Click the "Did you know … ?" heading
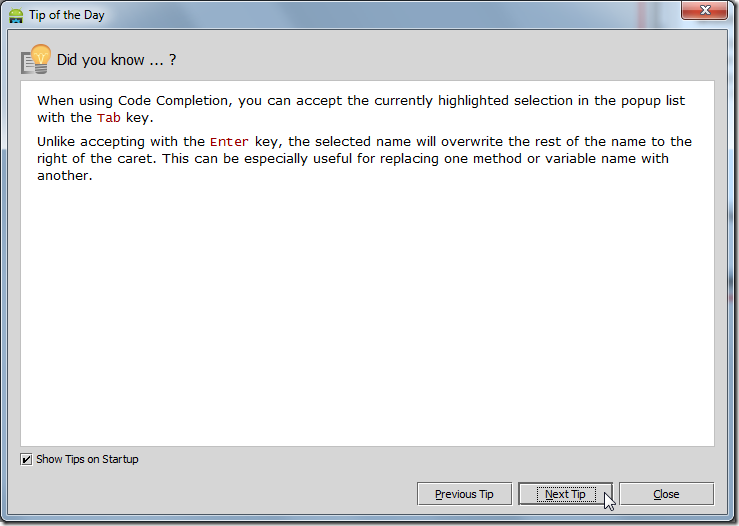 click(117, 60)
